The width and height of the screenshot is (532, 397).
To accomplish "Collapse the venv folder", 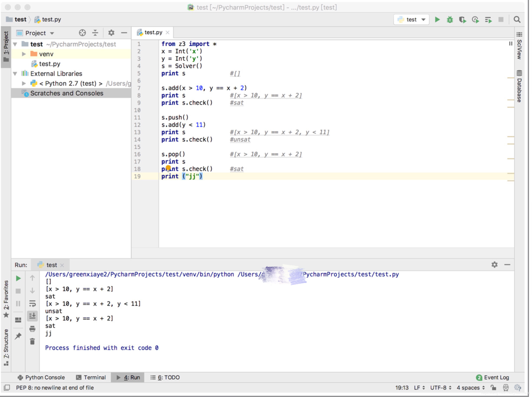I will click(x=24, y=54).
